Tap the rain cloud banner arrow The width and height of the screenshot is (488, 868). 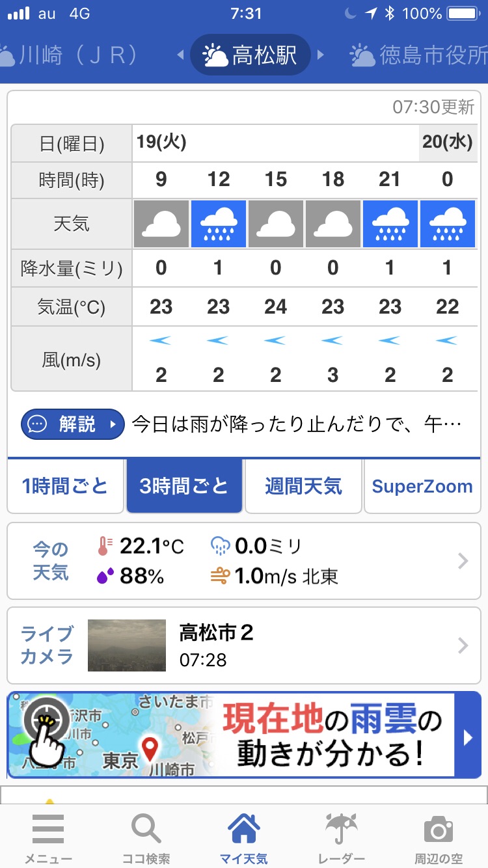pos(468,737)
